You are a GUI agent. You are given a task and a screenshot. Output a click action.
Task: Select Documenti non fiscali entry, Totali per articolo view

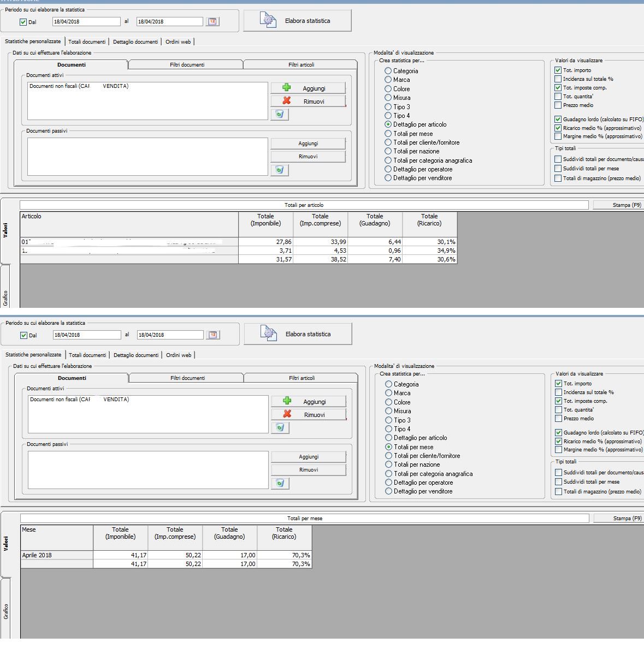click(x=79, y=86)
